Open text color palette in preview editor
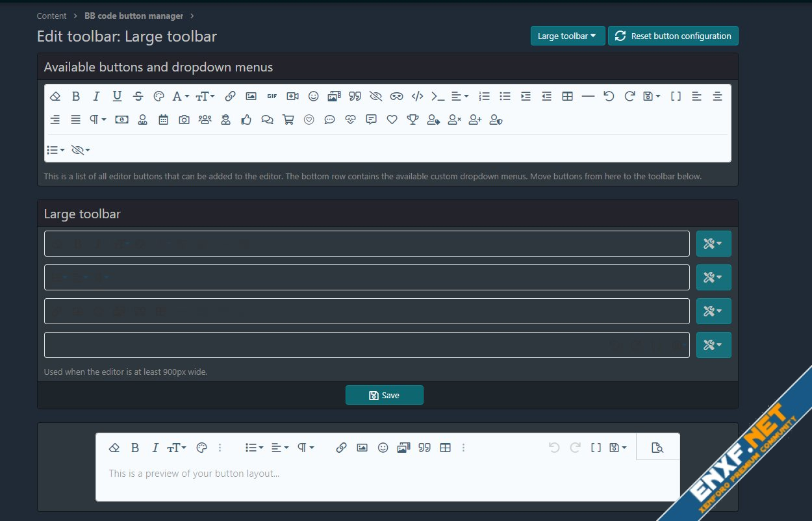The image size is (812, 521). (x=201, y=448)
